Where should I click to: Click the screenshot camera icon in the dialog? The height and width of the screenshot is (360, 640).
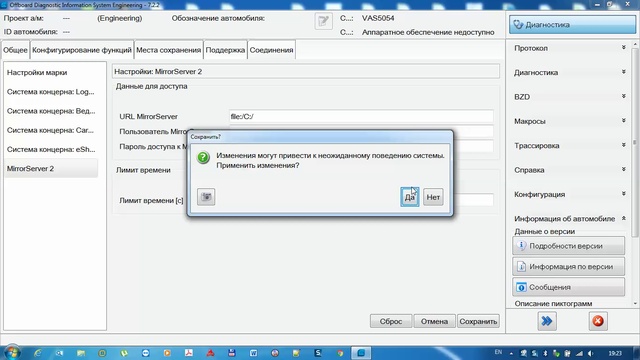206,197
